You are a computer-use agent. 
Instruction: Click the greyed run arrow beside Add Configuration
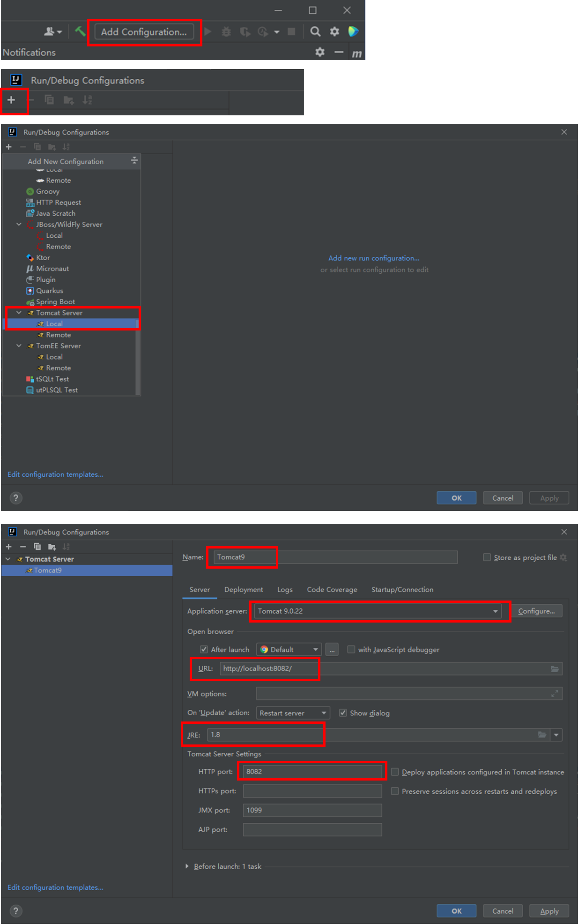(208, 31)
